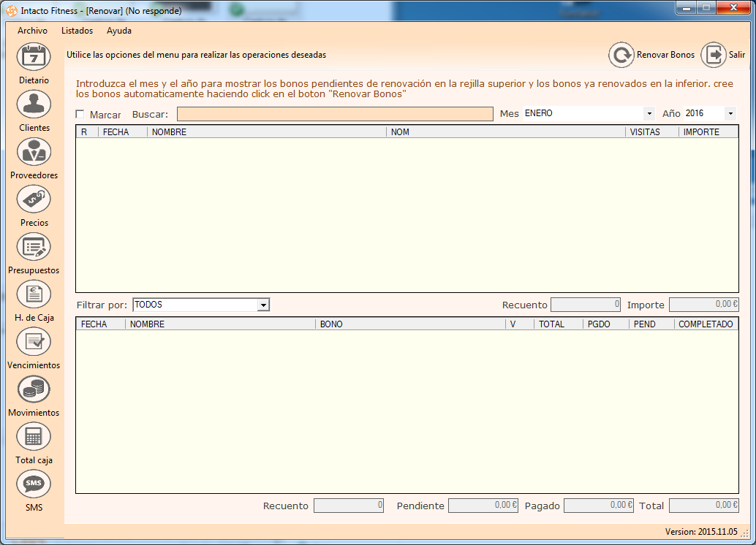This screenshot has width=756, height=545.
Task: Open the Clientes section icon
Action: coord(34,104)
